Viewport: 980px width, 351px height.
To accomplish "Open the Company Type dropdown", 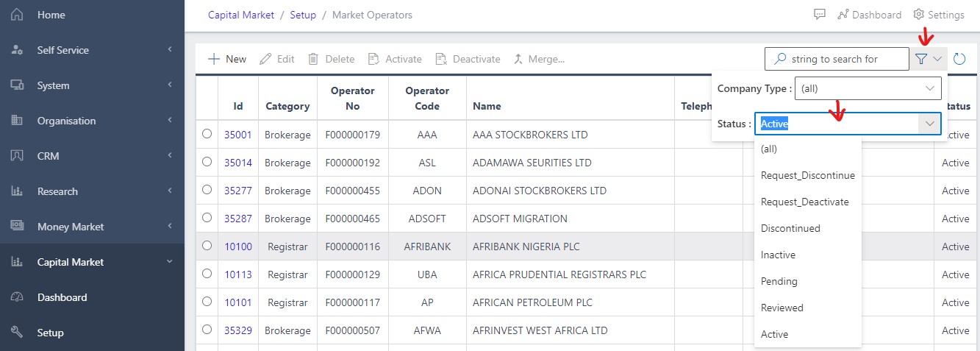I will click(868, 88).
